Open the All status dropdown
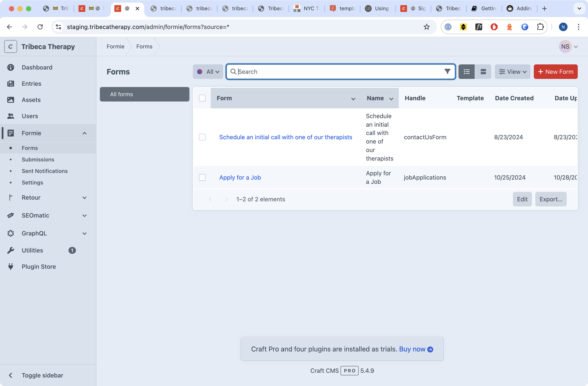This screenshot has height=386, width=588. (x=208, y=72)
